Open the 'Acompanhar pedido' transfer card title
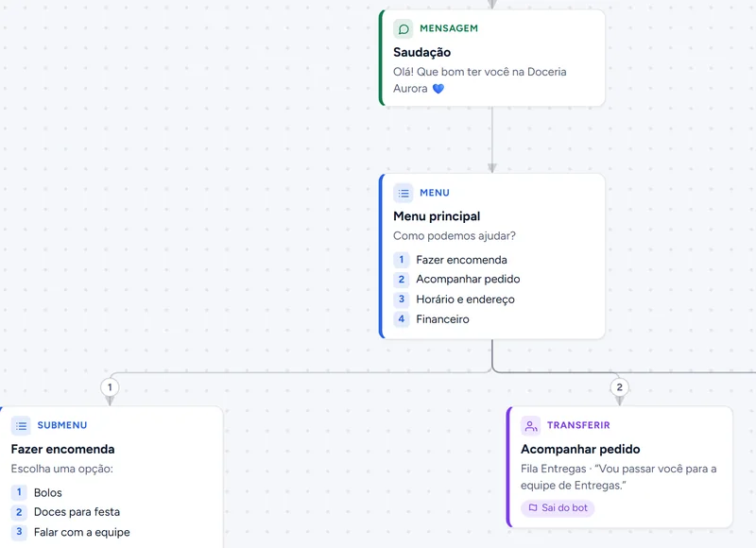The height and width of the screenshot is (548, 756). [x=580, y=449]
